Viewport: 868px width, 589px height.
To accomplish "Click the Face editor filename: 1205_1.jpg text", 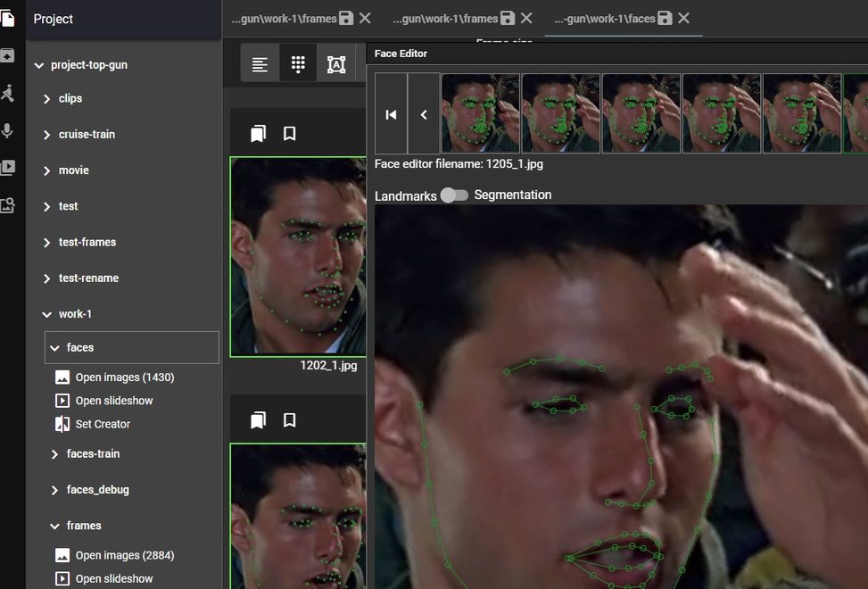I will pos(459,164).
